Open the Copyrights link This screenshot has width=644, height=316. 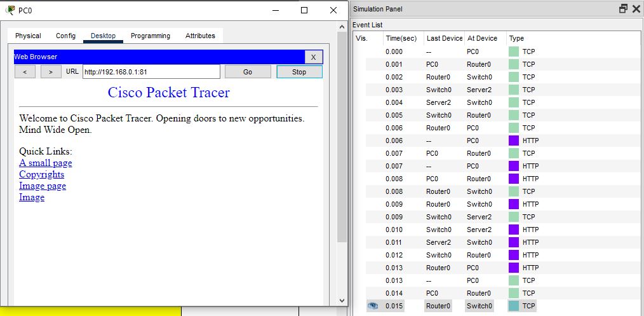pyautogui.click(x=41, y=174)
